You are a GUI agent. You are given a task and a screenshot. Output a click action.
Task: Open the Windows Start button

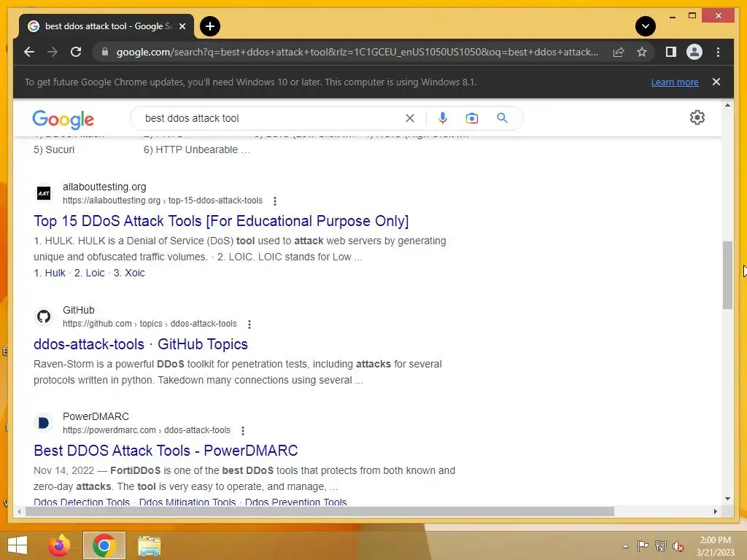click(18, 545)
